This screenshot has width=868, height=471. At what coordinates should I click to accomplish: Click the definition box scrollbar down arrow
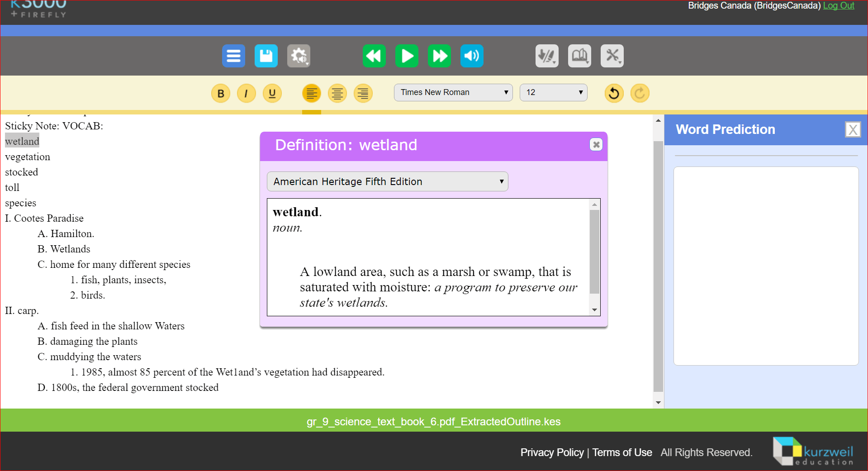pos(595,310)
